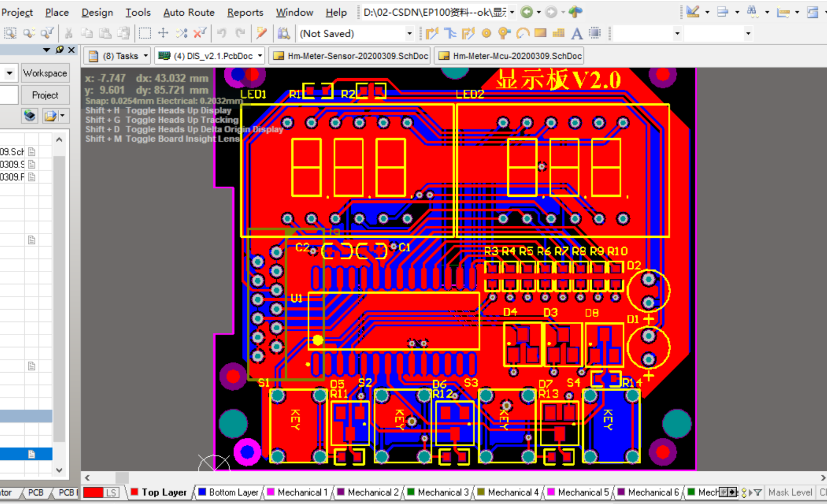Open the Tools menu
Image resolution: width=827 pixels, height=504 pixels.
[138, 12]
